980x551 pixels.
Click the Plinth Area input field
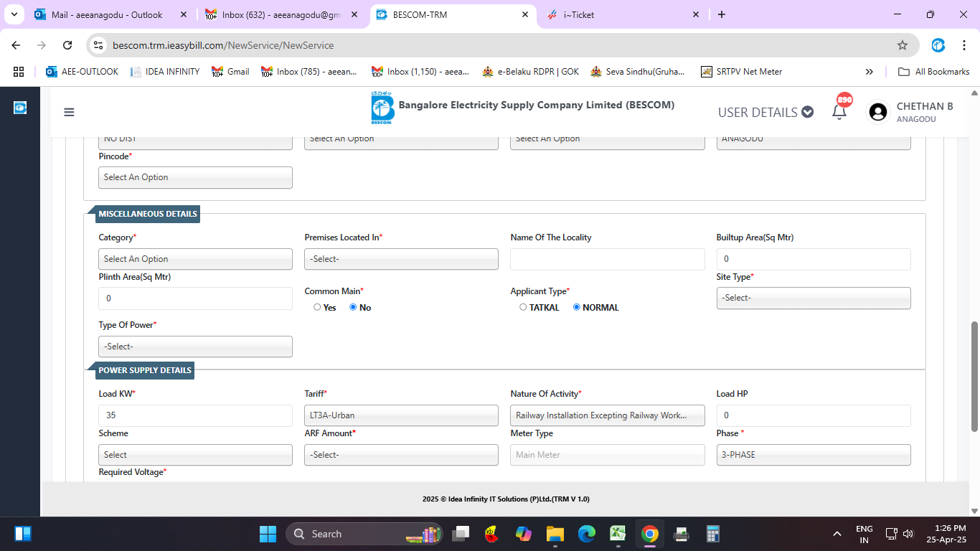[x=195, y=298]
